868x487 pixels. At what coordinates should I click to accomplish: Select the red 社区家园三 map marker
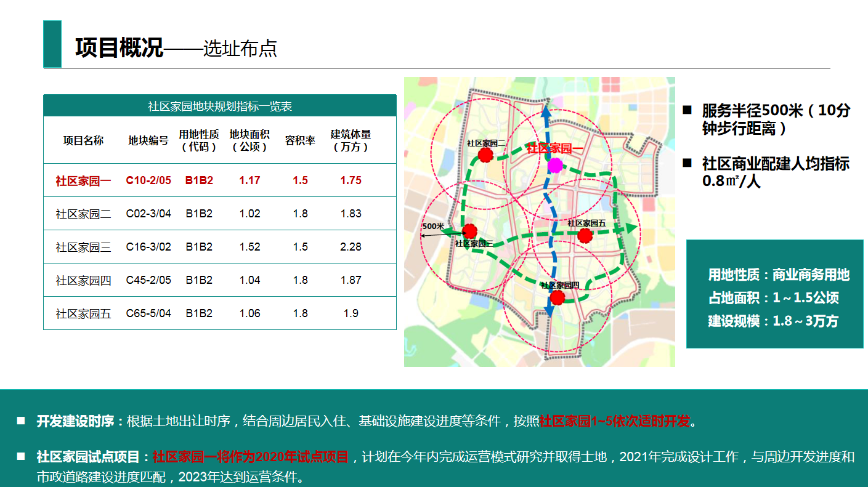[x=469, y=231]
